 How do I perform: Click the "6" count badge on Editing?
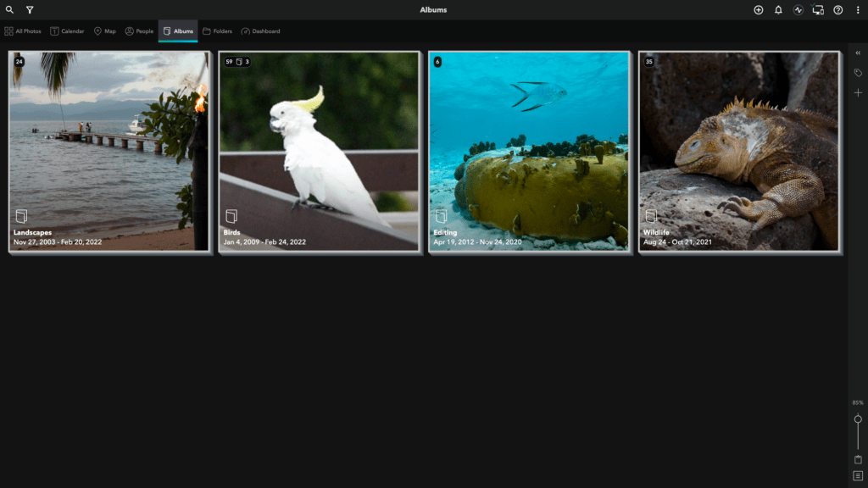click(437, 62)
